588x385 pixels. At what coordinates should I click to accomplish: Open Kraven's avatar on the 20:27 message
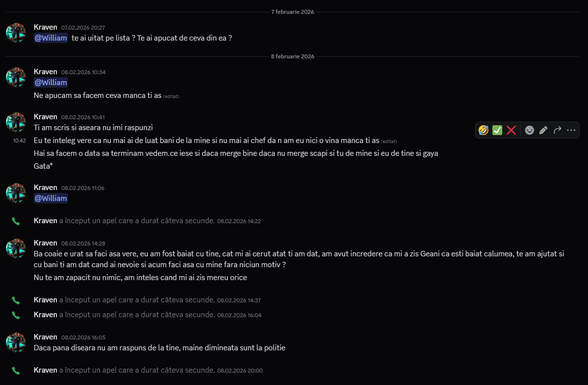16,33
